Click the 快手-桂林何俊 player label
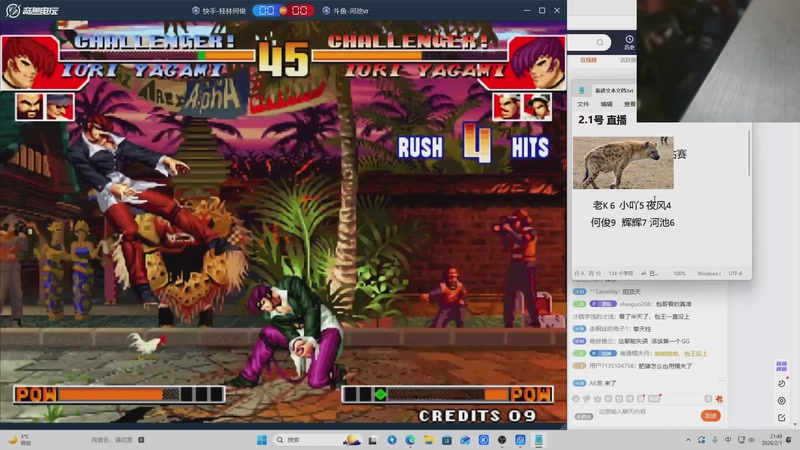Screen dimensions: 800x450 coord(219,10)
